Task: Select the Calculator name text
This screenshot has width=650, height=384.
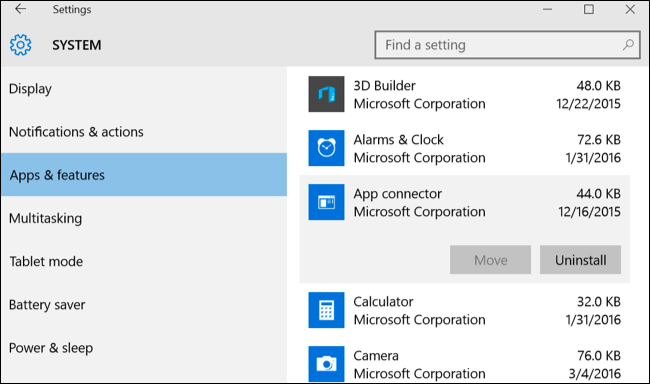Action: pyautogui.click(x=383, y=301)
